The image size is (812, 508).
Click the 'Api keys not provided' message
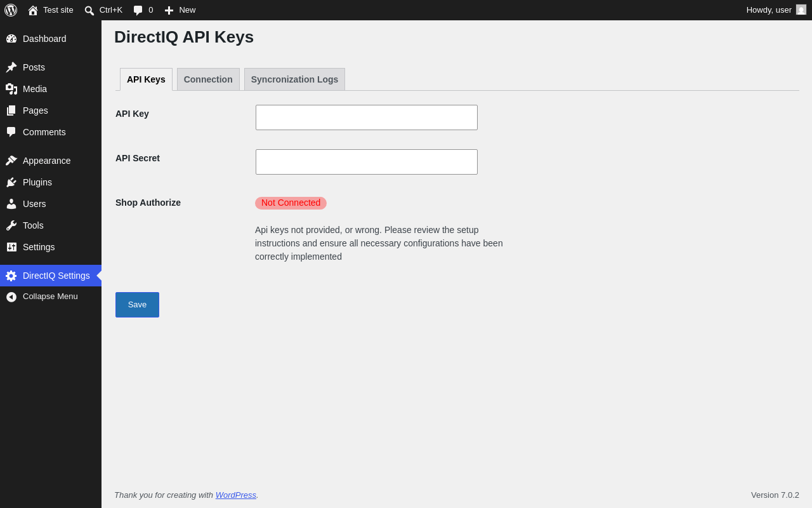pyautogui.click(x=379, y=243)
